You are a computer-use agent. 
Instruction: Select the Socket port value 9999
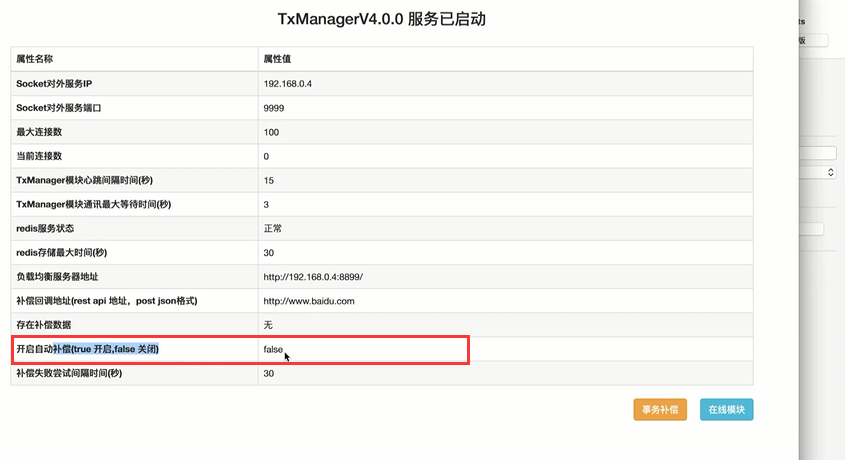pos(274,108)
